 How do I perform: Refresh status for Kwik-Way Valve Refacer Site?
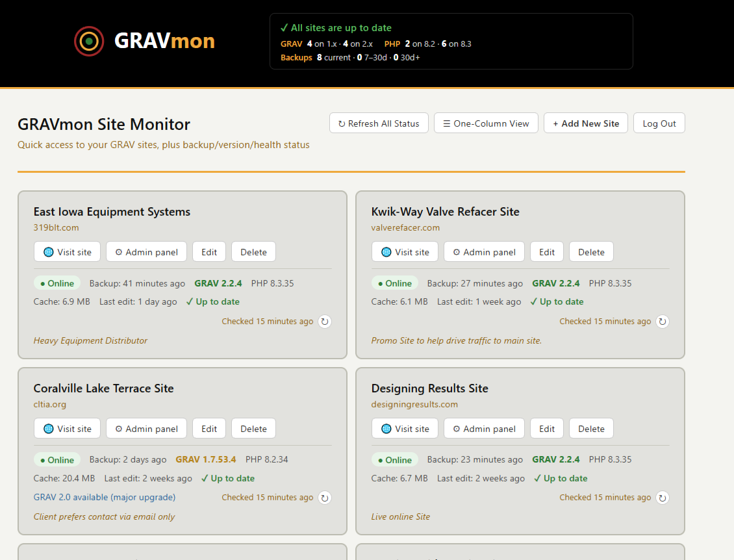click(663, 322)
